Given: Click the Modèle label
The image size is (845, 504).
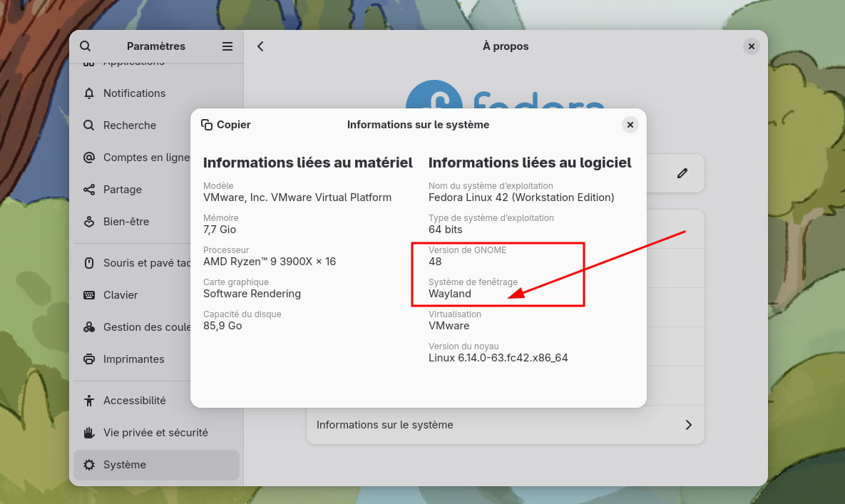Looking at the screenshot, I should click(x=218, y=186).
